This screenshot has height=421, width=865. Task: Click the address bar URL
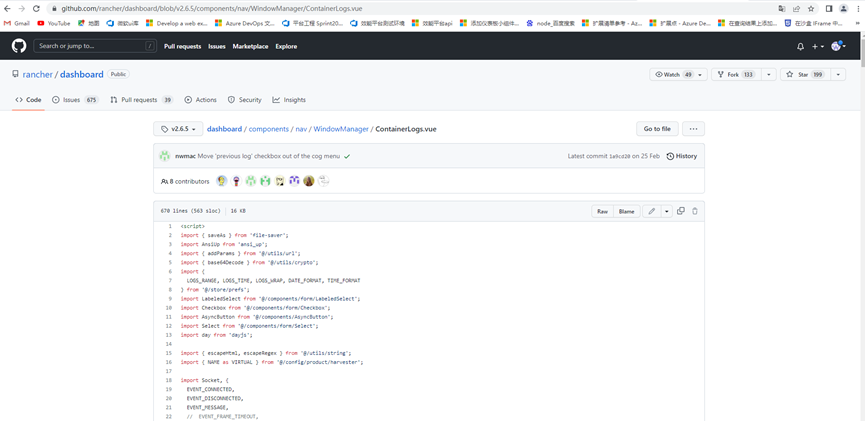click(212, 9)
